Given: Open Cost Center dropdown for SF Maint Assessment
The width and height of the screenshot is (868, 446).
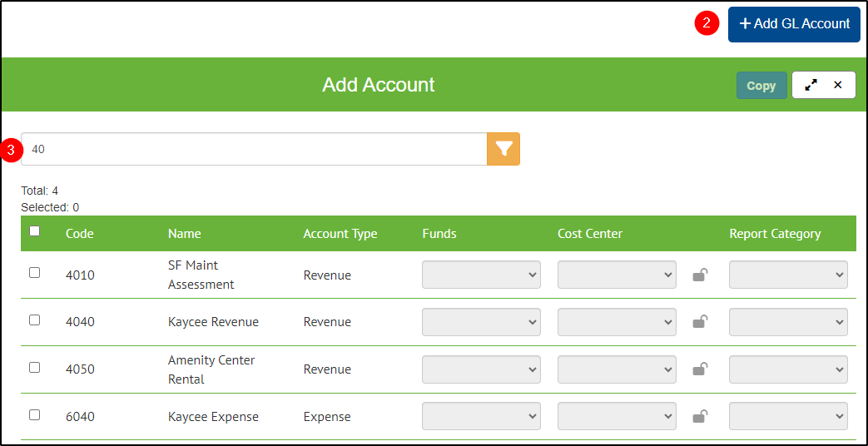Looking at the screenshot, I should pyautogui.click(x=617, y=275).
